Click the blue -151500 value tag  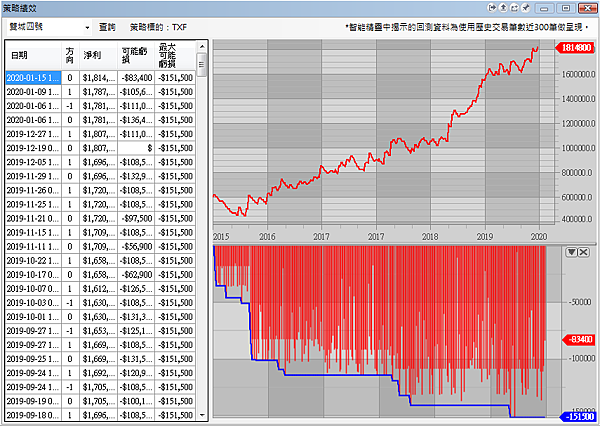click(578, 416)
